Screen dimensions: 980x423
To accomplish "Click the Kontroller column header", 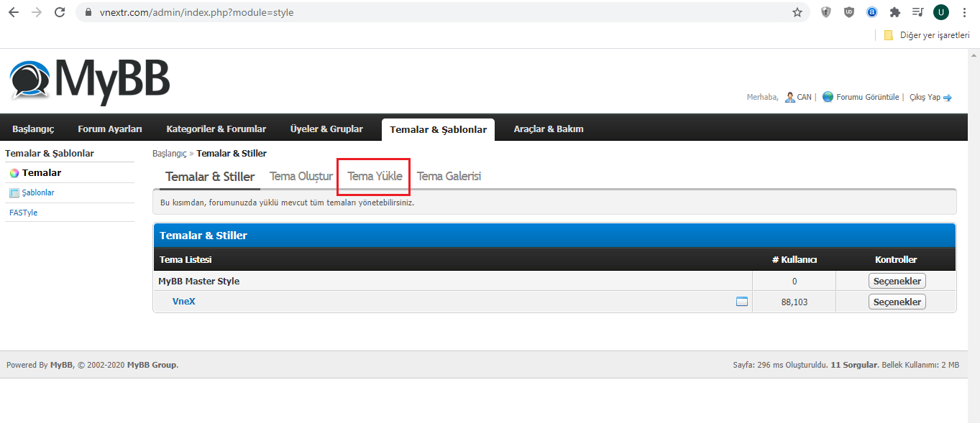I will (x=896, y=260).
